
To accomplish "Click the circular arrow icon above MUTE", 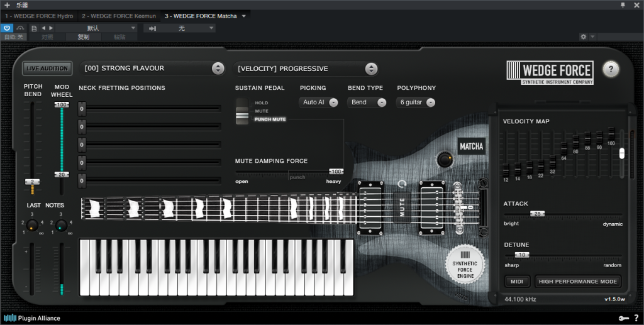I will 402,184.
